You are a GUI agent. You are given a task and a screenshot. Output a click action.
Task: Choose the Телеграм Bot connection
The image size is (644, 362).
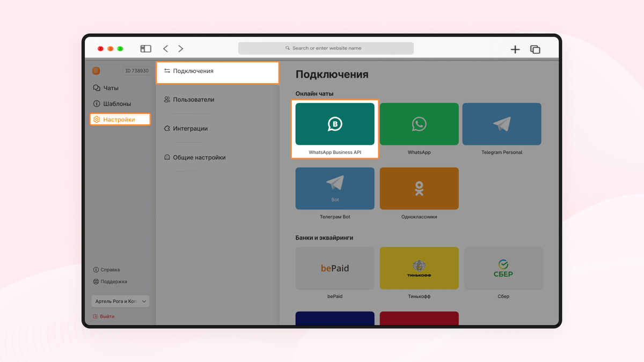pos(334,188)
